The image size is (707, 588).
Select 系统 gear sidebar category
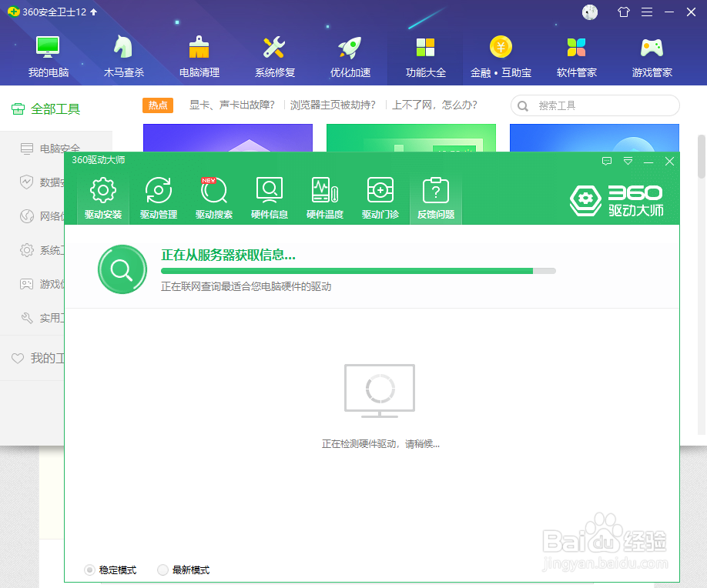(x=42, y=250)
